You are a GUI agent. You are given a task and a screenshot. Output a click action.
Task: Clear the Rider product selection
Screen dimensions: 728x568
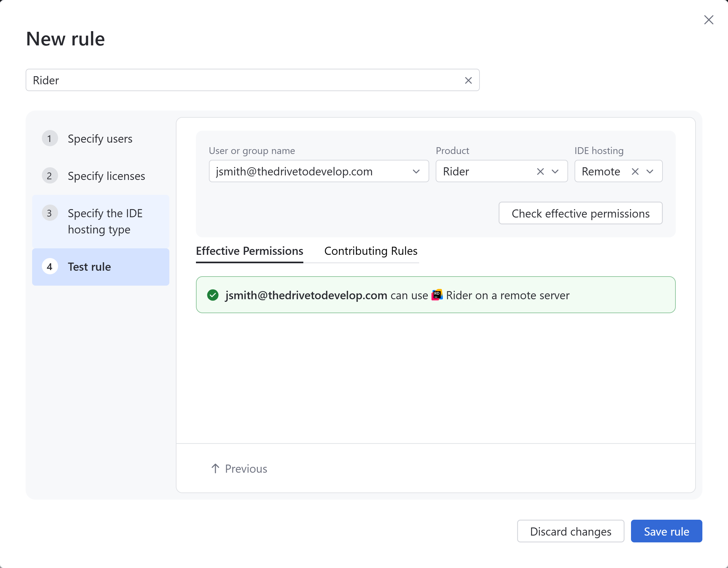tap(540, 171)
